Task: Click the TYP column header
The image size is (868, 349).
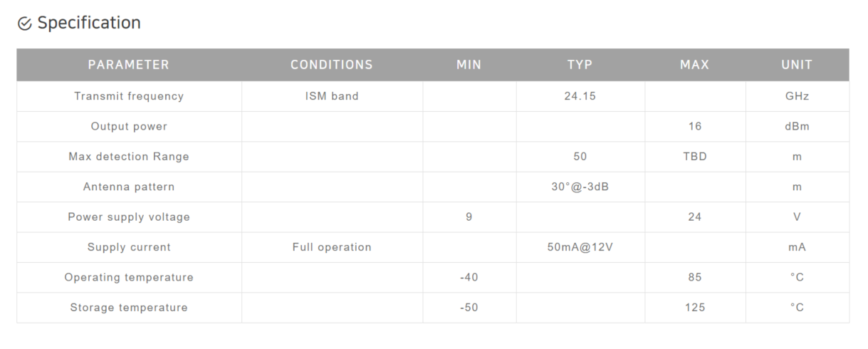Action: pyautogui.click(x=580, y=65)
